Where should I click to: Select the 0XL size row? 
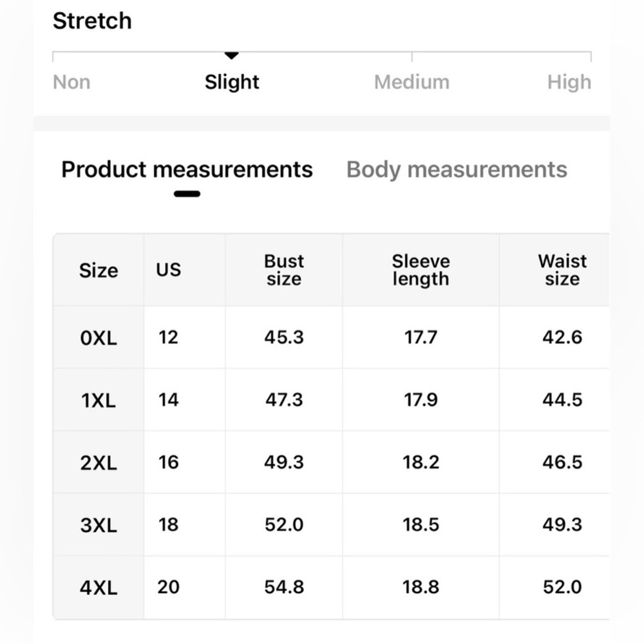tap(331, 337)
